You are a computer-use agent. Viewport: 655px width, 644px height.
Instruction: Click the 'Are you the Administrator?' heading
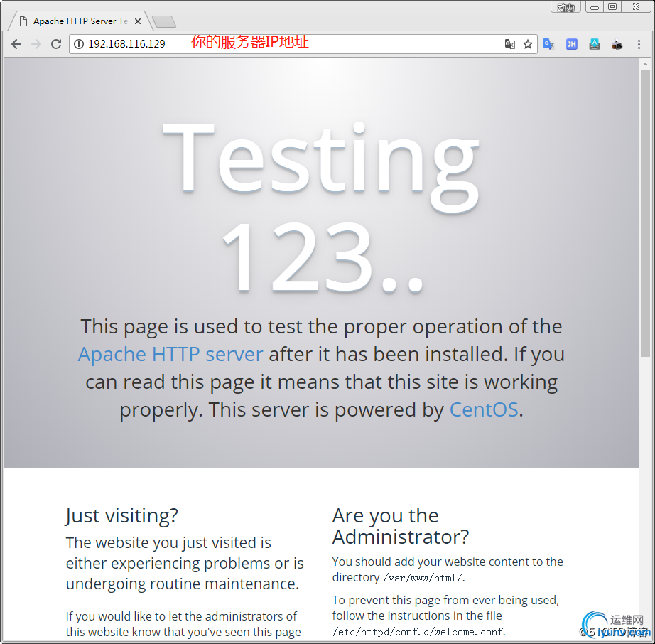tap(401, 526)
